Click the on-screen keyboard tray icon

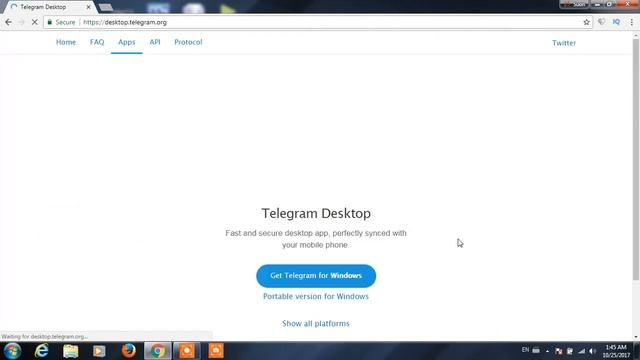536,350
